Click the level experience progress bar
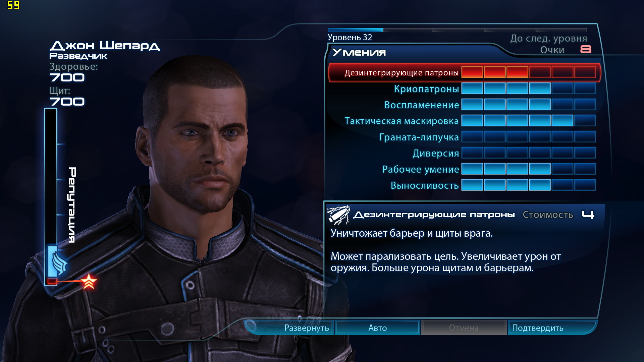This screenshot has width=644, height=362. coord(457,30)
